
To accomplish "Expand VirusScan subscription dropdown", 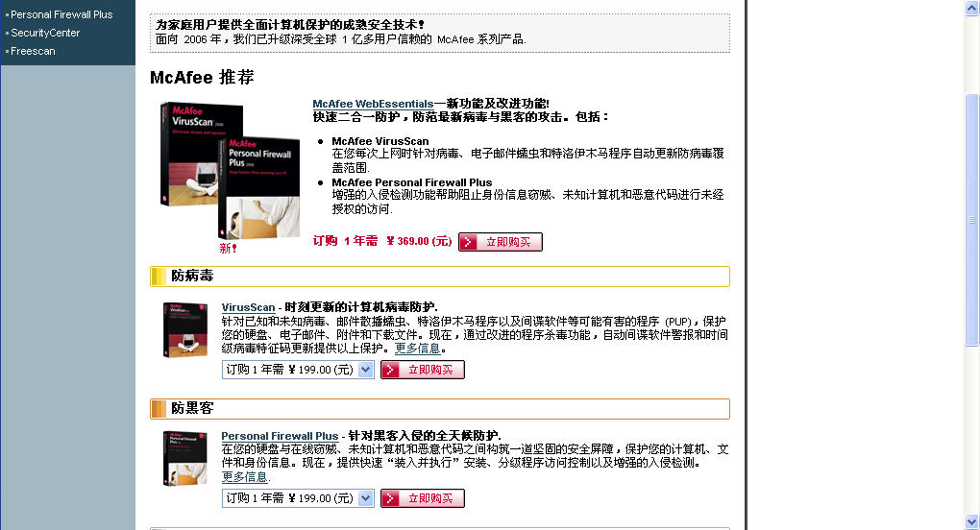I will (366, 370).
